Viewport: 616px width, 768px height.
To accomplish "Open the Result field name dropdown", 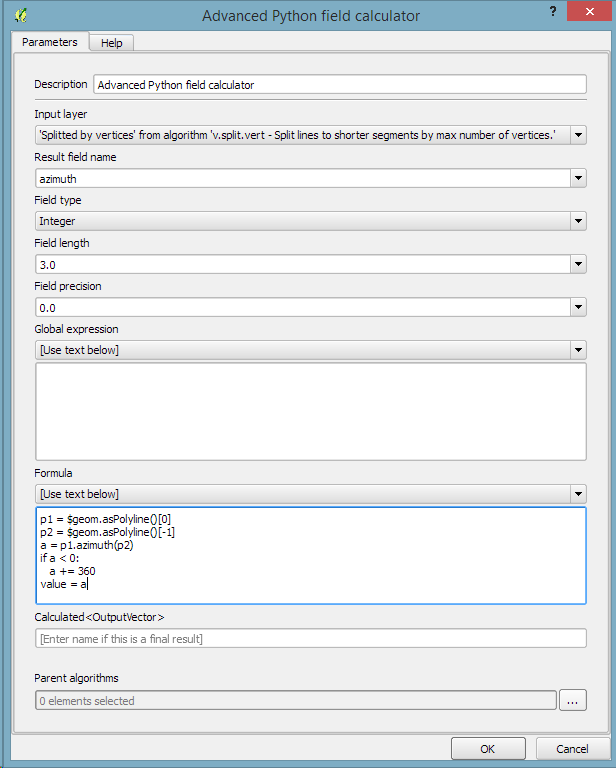I will (x=577, y=178).
